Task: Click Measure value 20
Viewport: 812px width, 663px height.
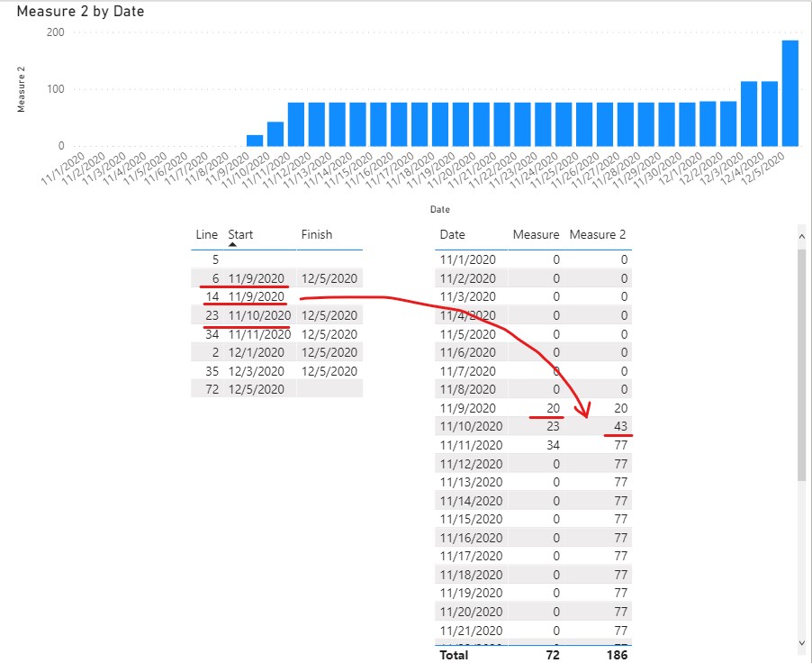Action: pyautogui.click(x=553, y=408)
